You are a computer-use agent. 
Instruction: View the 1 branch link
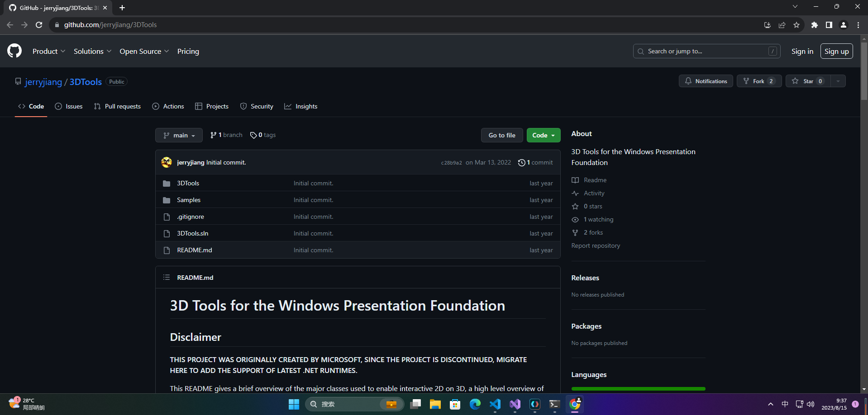226,135
